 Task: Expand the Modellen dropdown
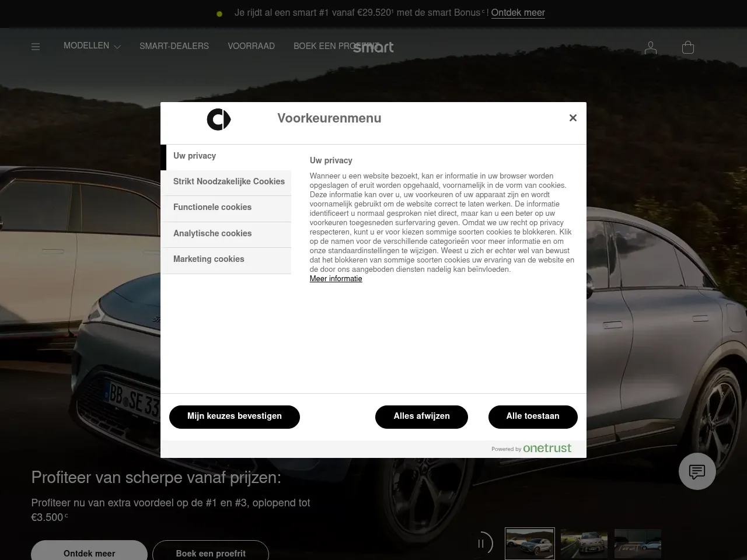[92, 46]
